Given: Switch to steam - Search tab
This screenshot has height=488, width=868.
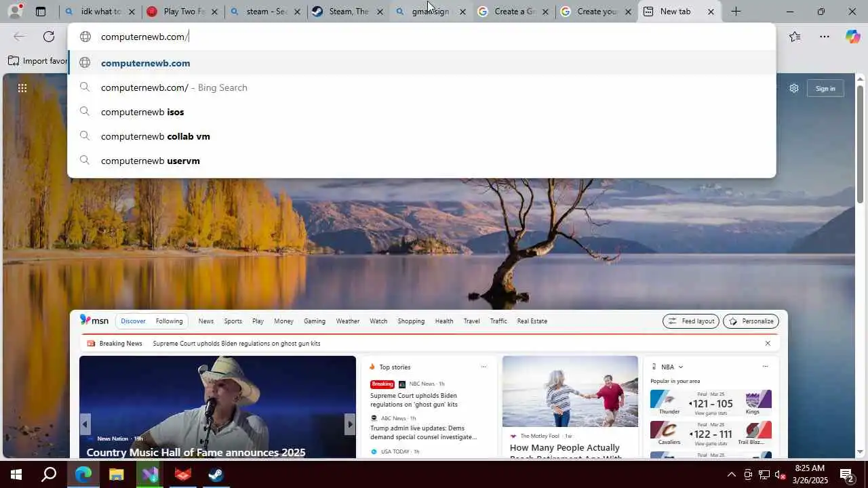Looking at the screenshot, I should coord(267,12).
